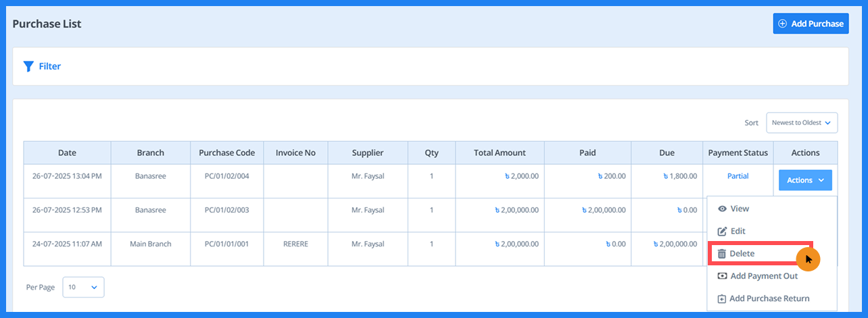This screenshot has height=318, width=868.
Task: Click the Date column header
Action: point(67,153)
